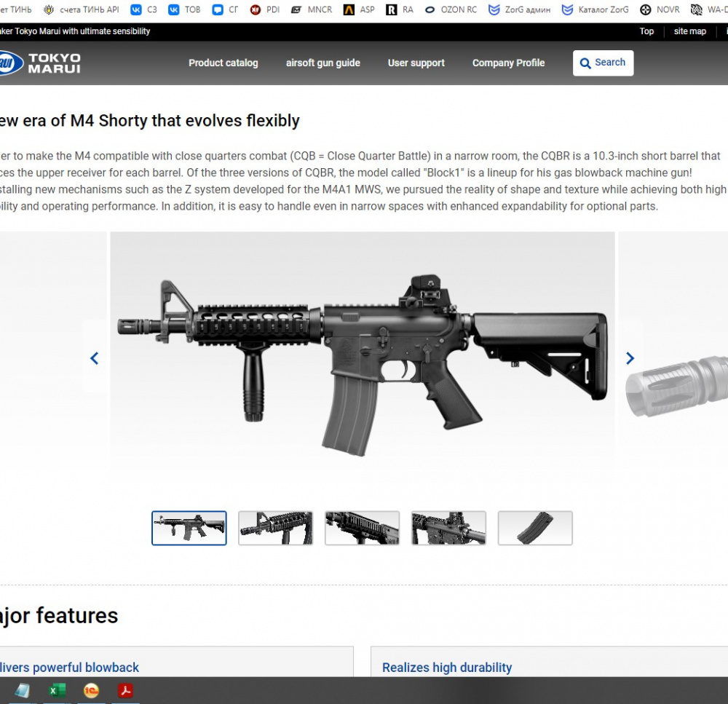The image size is (728, 704).
Task: Open the Company Profile menu
Action: tap(508, 63)
